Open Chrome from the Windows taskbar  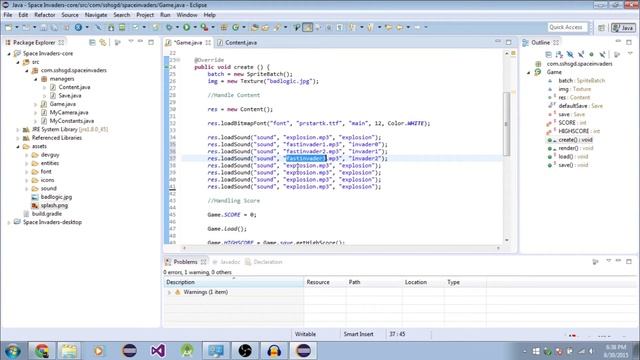42,350
